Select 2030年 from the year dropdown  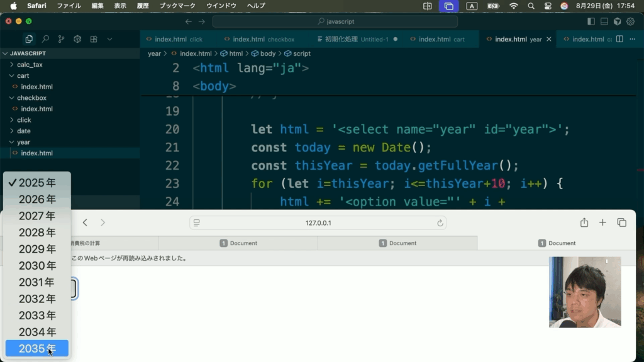coord(37,266)
